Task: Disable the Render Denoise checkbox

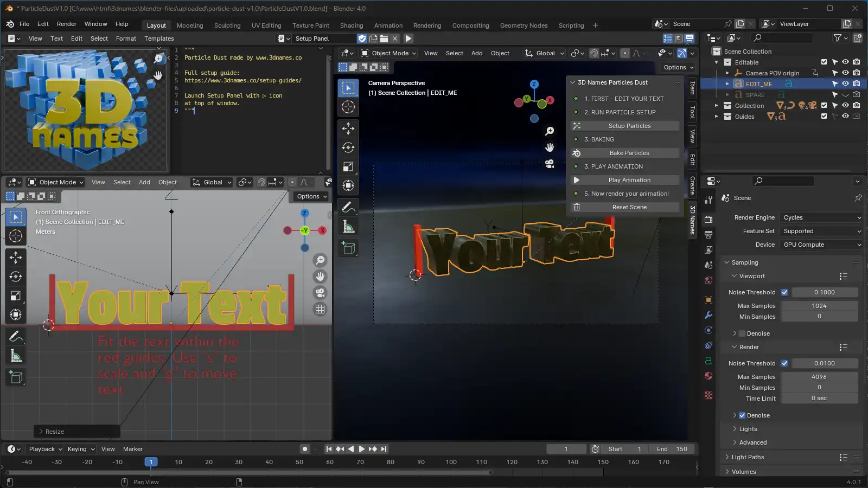Action: [x=742, y=415]
